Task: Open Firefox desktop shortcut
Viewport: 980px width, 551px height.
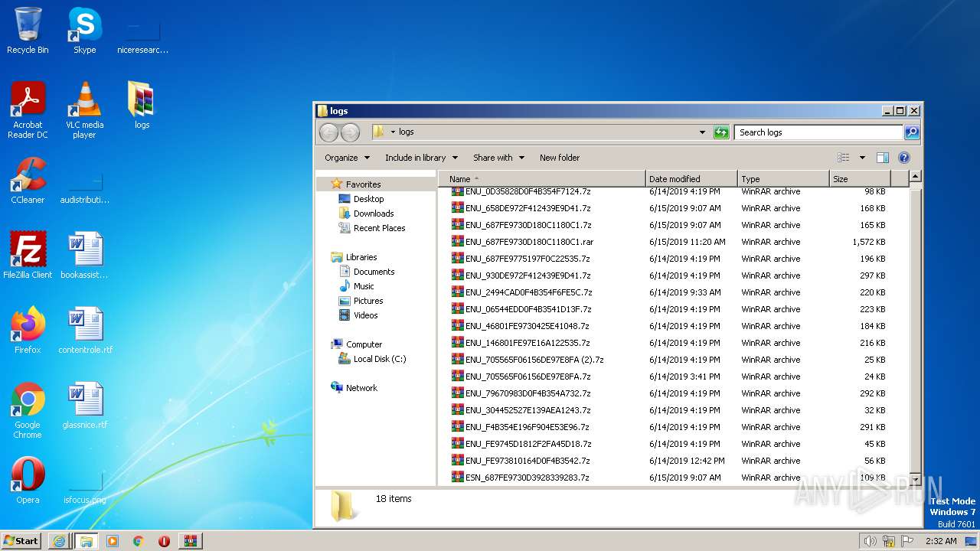Action: 28,331
